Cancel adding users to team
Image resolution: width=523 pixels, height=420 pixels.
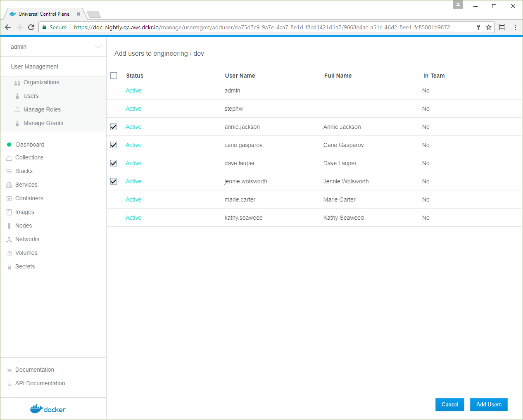pos(449,405)
